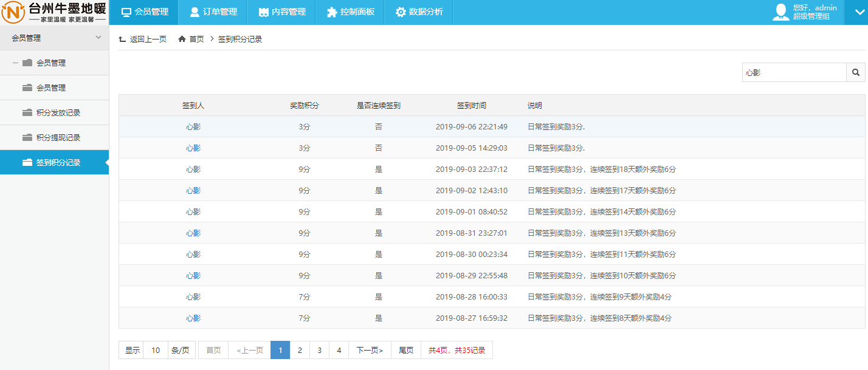Click 签到积分记录 breadcrumb text
868x370 pixels.
(x=240, y=39)
